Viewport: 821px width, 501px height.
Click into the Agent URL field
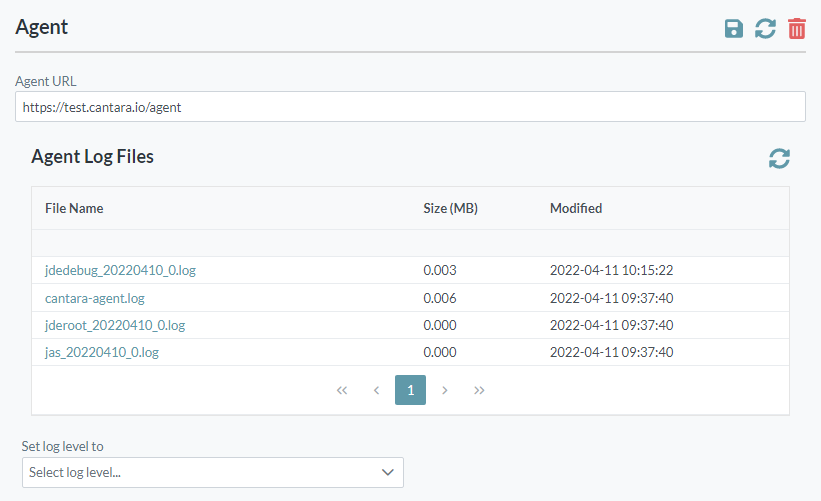coord(410,107)
